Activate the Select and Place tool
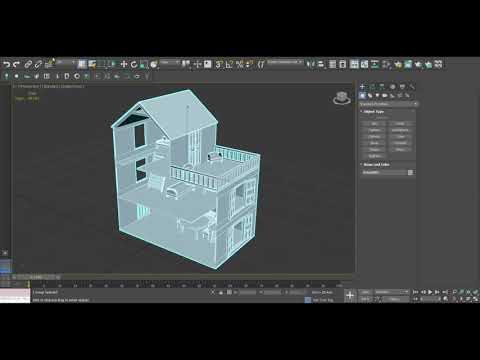Image resolution: width=480 pixels, height=360 pixels. tap(154, 64)
